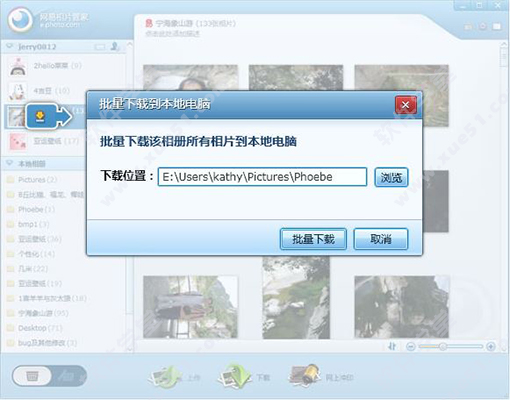Close the batch download dialog

405,105
